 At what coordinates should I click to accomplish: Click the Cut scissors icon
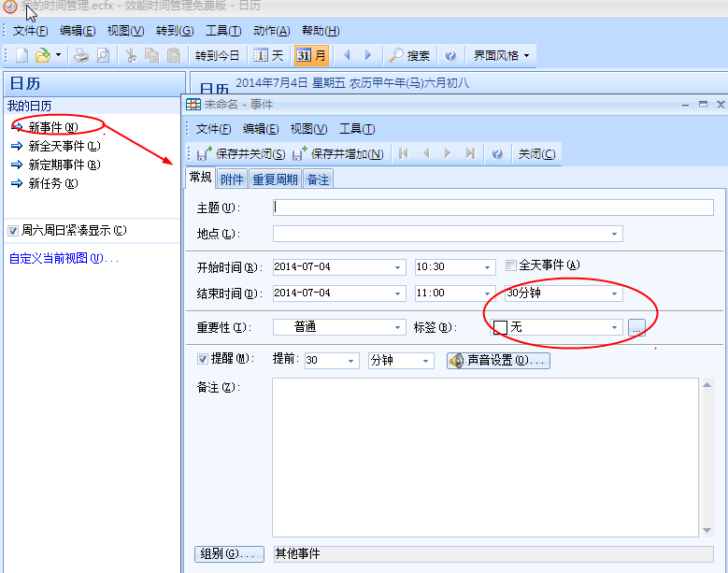point(132,56)
